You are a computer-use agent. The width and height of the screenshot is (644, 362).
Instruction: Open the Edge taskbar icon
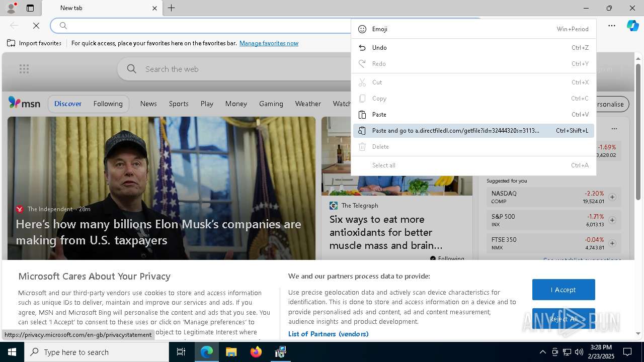(x=207, y=352)
